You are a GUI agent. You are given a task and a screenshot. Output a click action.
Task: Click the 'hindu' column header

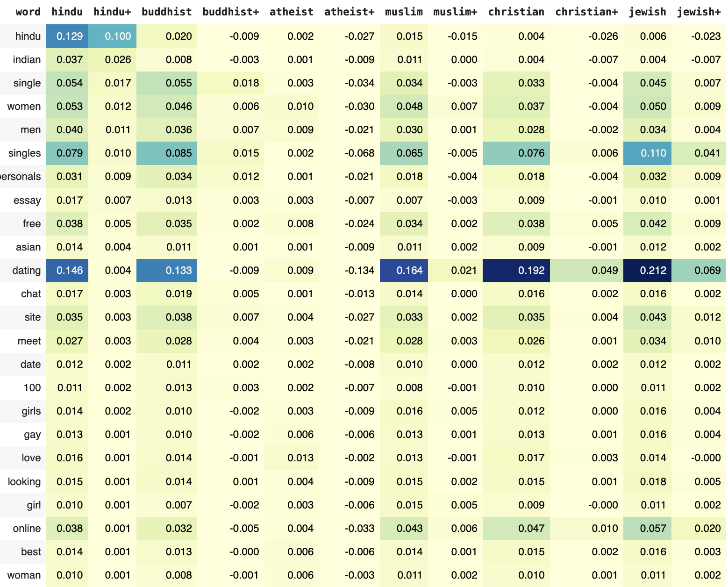click(x=67, y=12)
